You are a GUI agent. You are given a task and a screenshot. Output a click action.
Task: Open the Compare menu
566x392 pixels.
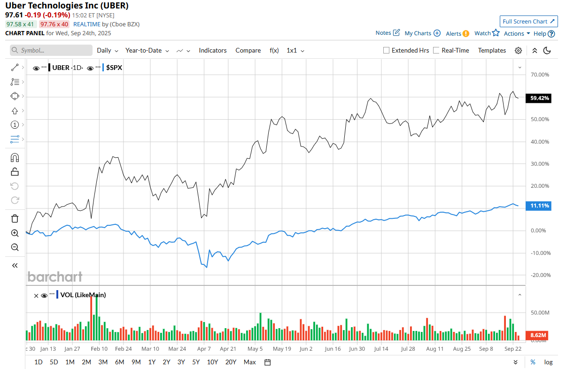coord(248,50)
